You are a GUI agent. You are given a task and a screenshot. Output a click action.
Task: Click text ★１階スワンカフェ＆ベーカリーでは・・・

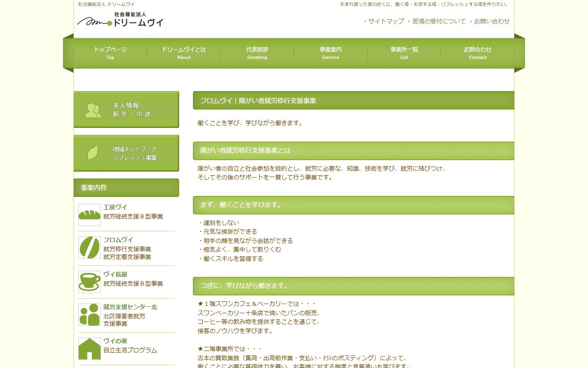[x=257, y=304]
